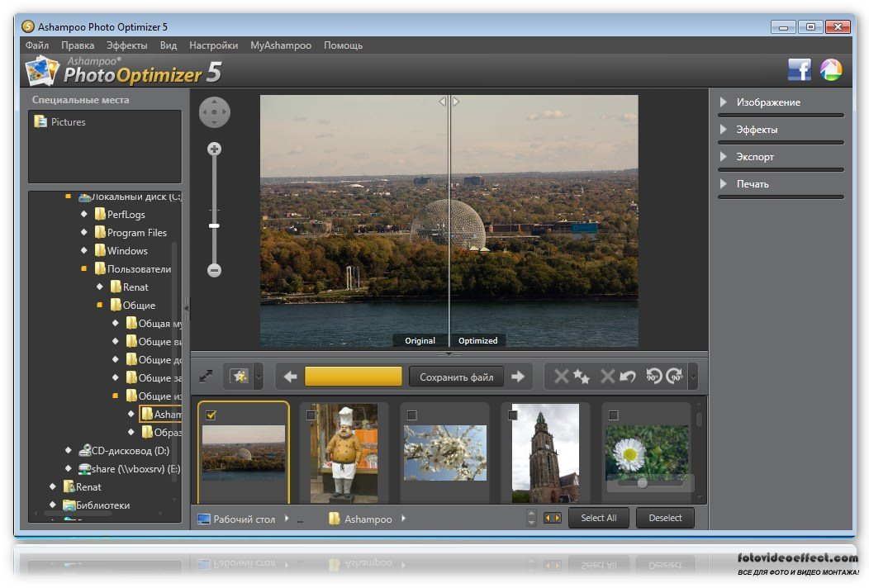The width and height of the screenshot is (869, 588).
Task: Click the Optimized label on preview
Action: [477, 341]
